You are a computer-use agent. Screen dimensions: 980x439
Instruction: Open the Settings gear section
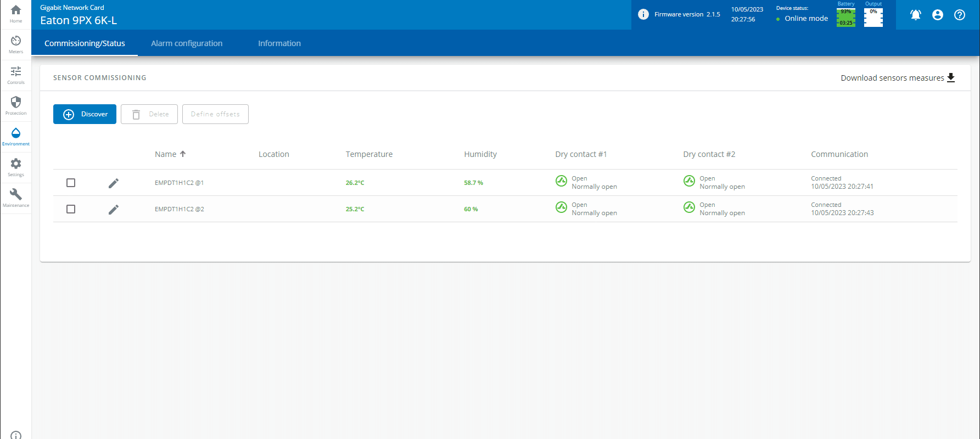pyautogui.click(x=16, y=168)
